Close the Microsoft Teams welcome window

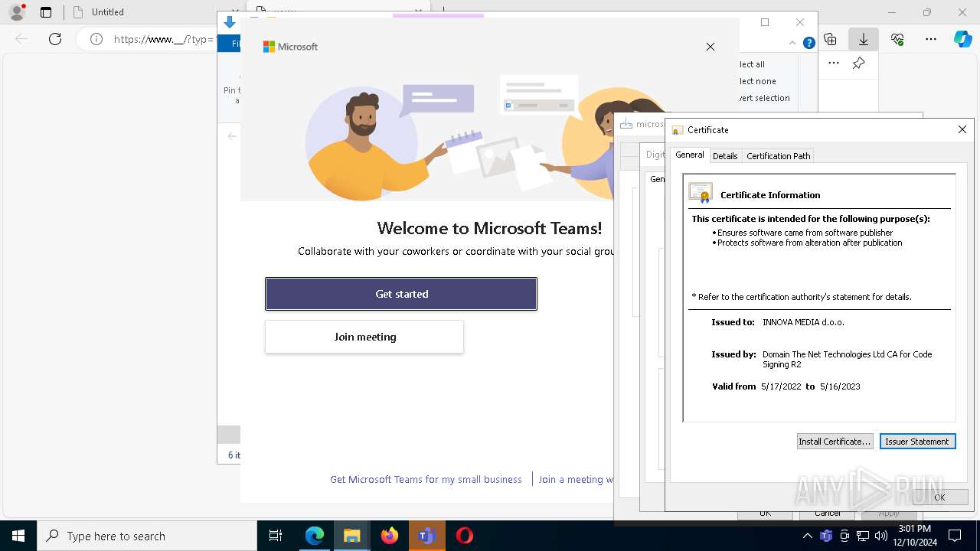click(710, 47)
